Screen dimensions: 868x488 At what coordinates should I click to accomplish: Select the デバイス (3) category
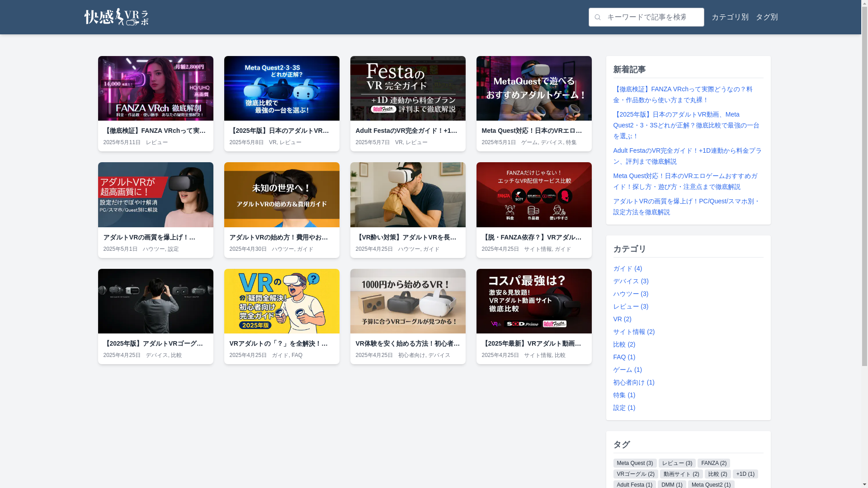coord(631,281)
